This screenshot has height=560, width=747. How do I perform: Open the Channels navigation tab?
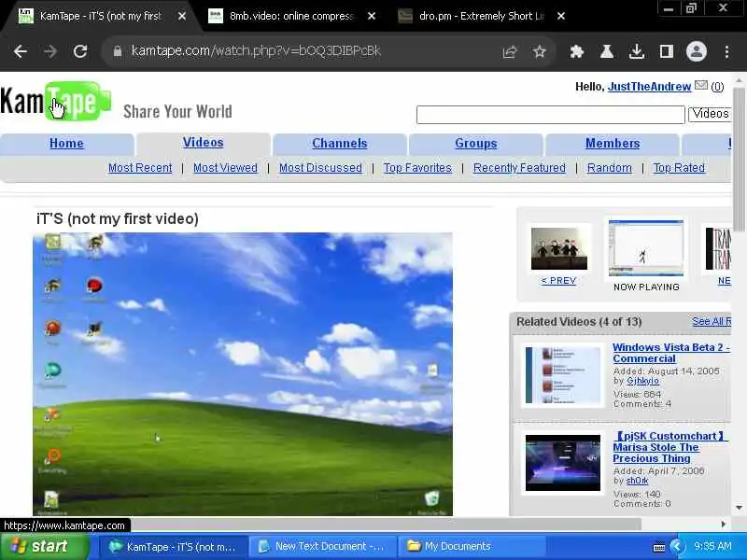(x=340, y=144)
